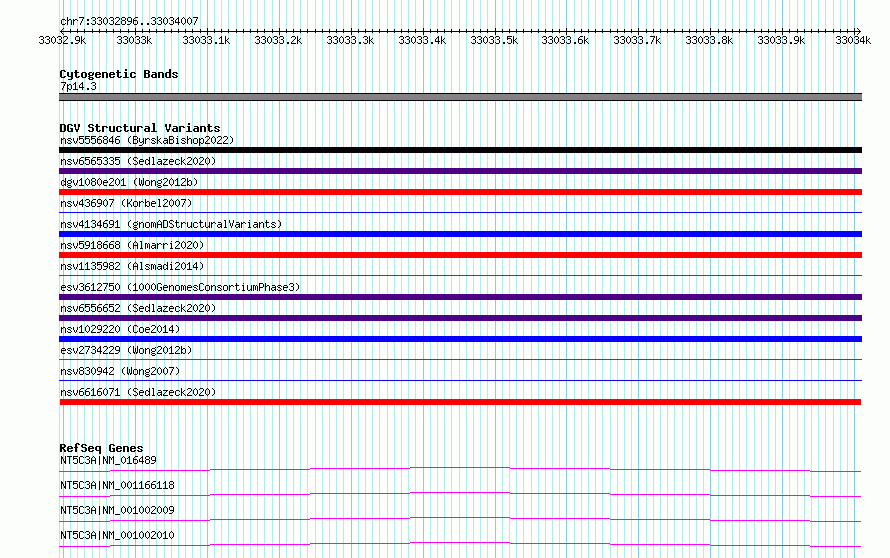Image resolution: width=890 pixels, height=558 pixels.
Task: Click the ruler tick labeled 33033.4k
Action: 422,40
